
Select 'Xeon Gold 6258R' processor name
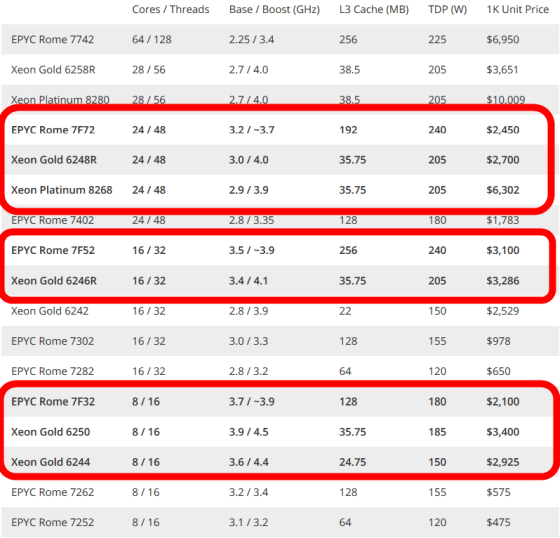click(53, 69)
